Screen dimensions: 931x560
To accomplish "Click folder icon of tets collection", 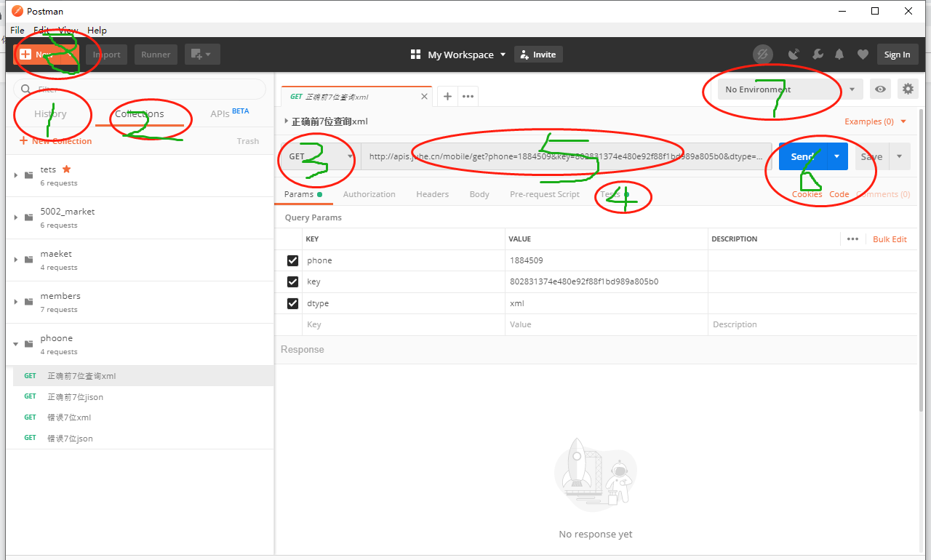I will (x=29, y=175).
